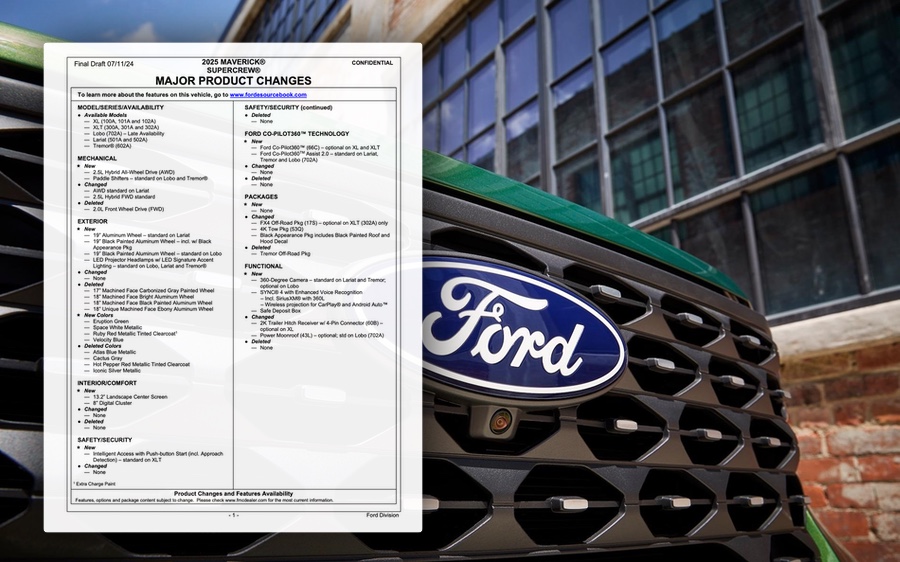The width and height of the screenshot is (900, 562).
Task: Click the FUNCTIONAL section heading
Action: (264, 266)
